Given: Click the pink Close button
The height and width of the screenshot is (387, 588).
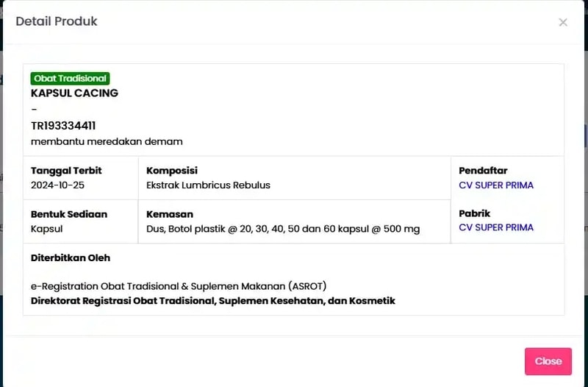Looking at the screenshot, I should (548, 361).
